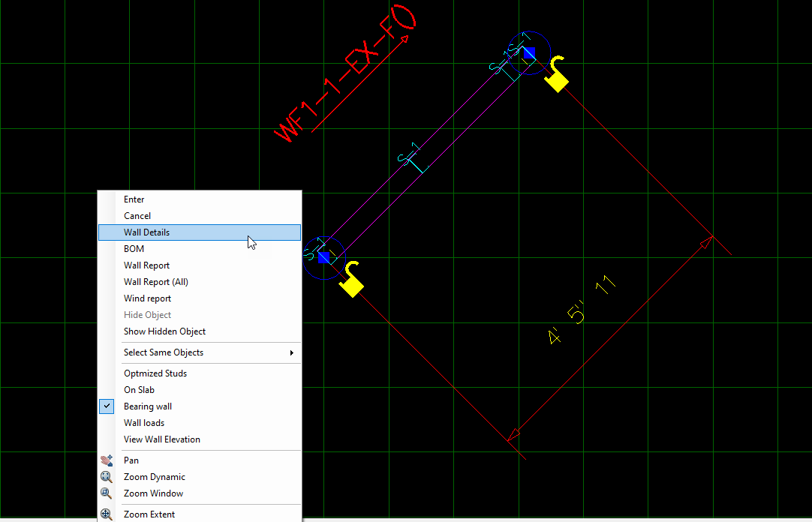Toggle the On Slab option

(x=139, y=390)
